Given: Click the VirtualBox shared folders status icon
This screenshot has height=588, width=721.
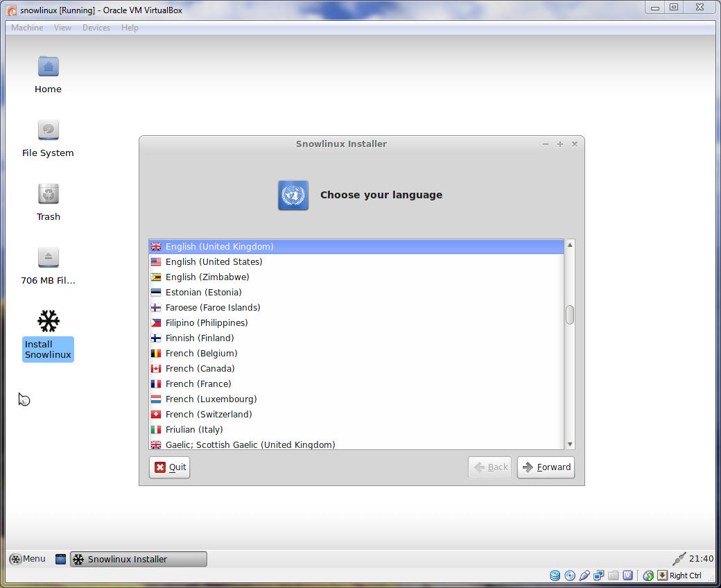Looking at the screenshot, I should 613,576.
